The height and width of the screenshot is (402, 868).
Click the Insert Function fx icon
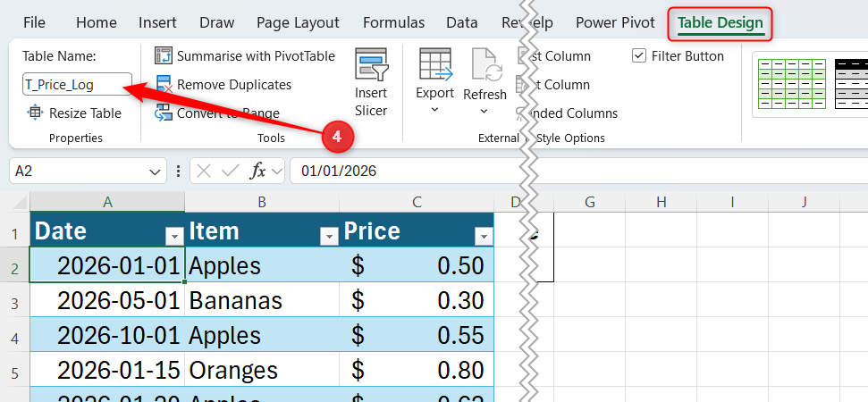[257, 171]
